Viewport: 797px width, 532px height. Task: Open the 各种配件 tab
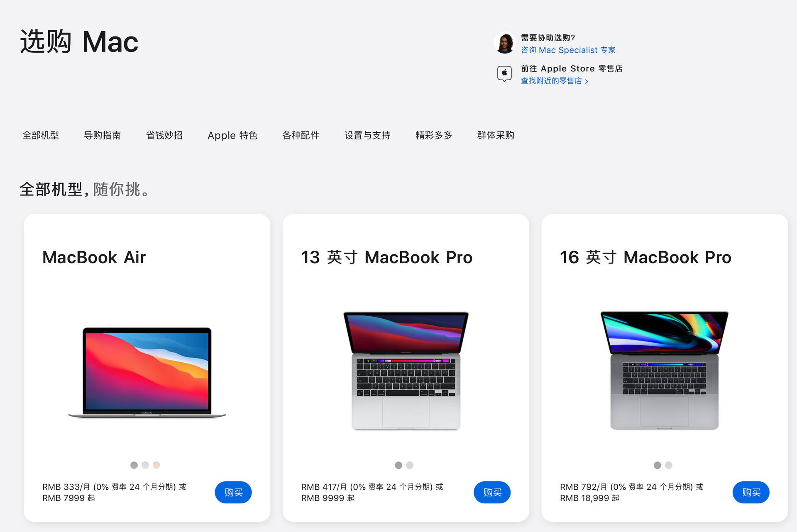coord(301,135)
